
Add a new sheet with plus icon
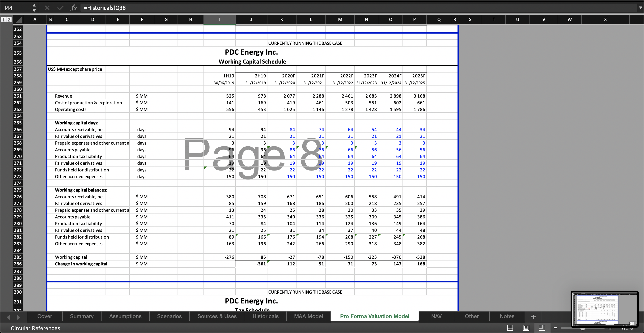click(534, 317)
